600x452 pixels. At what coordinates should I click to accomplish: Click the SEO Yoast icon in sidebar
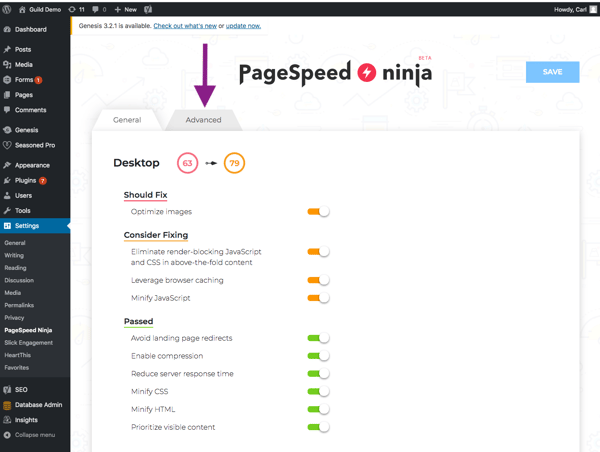tap(7, 390)
